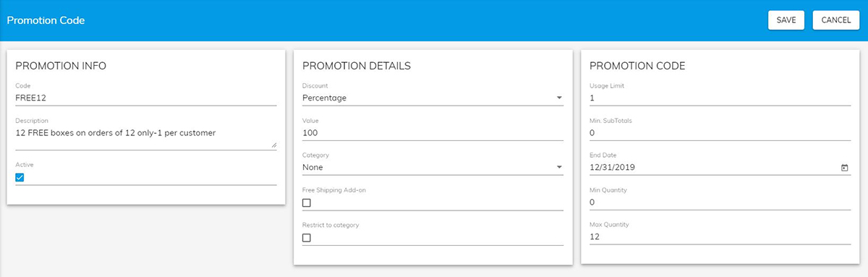This screenshot has width=868, height=277.
Task: Select the Percentage discount combo box
Action: [x=433, y=98]
